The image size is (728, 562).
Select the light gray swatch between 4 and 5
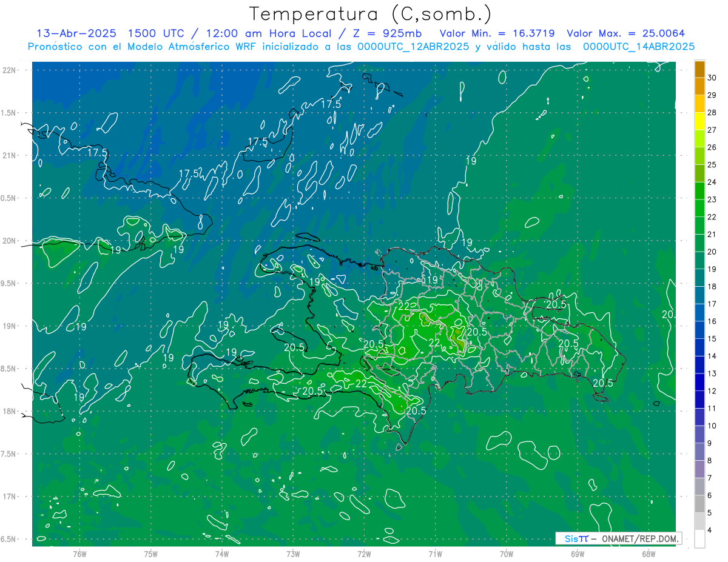(x=700, y=521)
